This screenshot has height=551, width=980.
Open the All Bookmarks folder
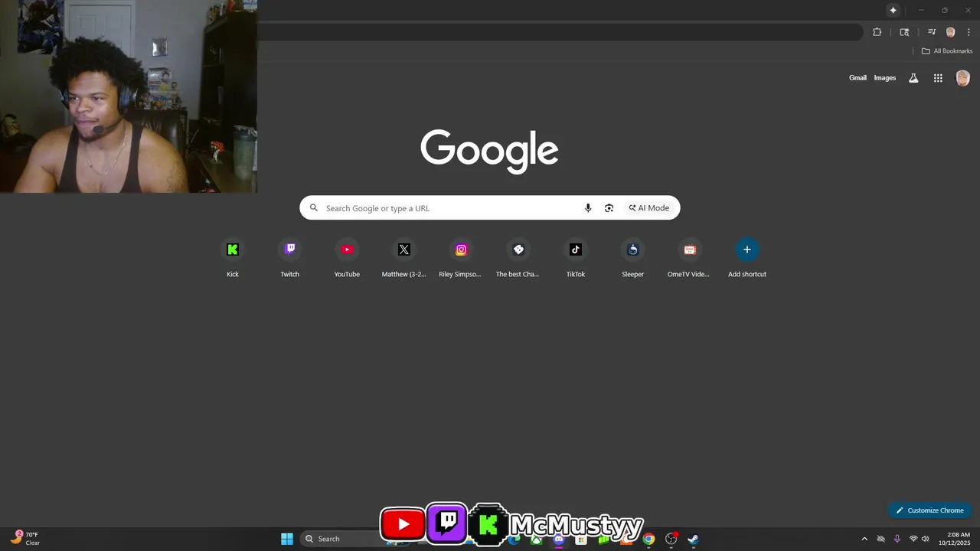click(x=947, y=51)
